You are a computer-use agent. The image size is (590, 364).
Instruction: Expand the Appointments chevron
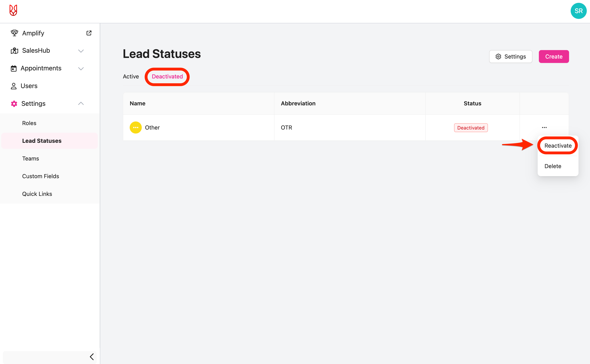(81, 69)
